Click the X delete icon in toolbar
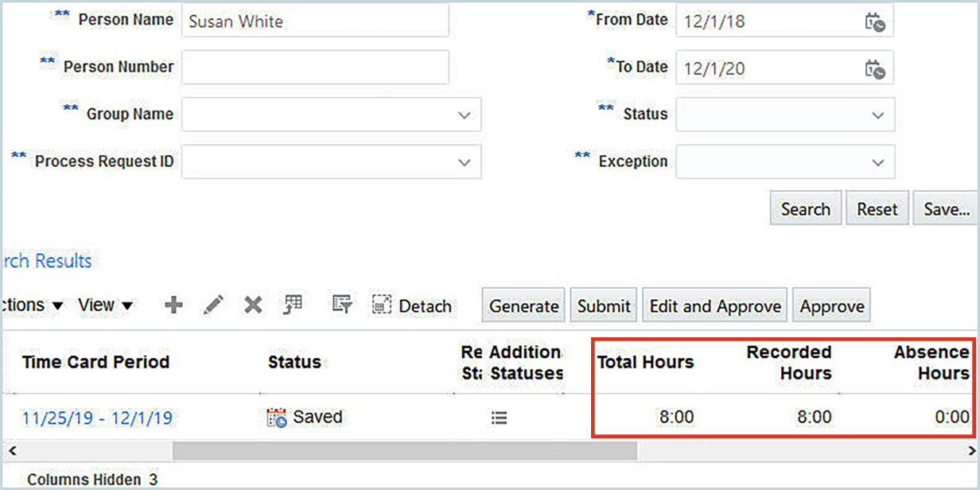 pyautogui.click(x=253, y=305)
